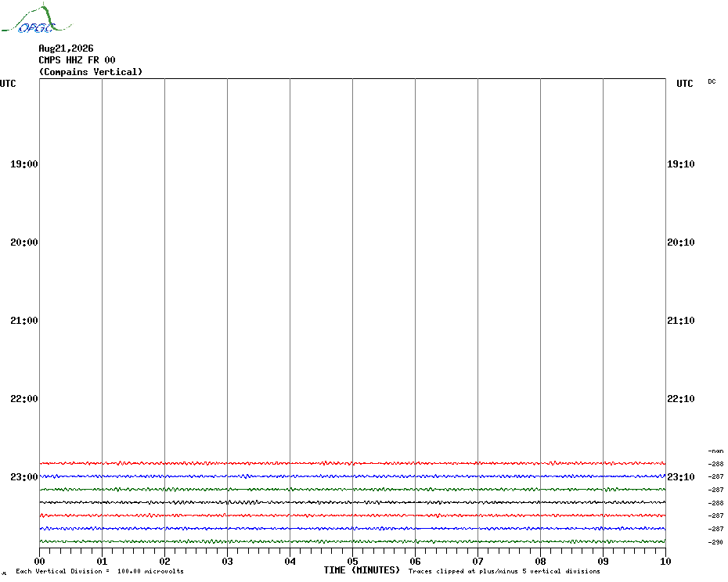Select the 23:00 hour label
The height and width of the screenshot is (582, 728).
(x=24, y=476)
